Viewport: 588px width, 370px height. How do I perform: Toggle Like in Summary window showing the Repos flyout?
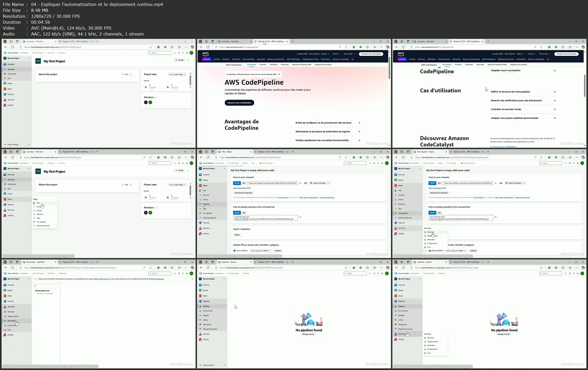(126, 185)
